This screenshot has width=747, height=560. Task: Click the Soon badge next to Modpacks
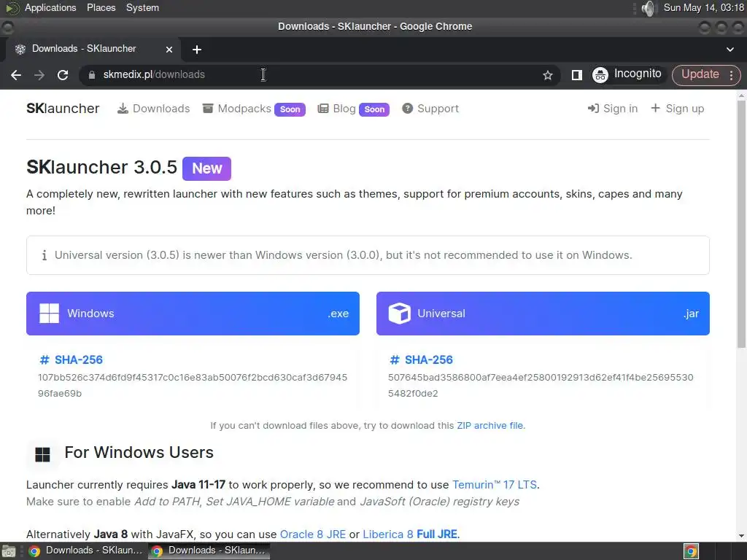click(290, 109)
